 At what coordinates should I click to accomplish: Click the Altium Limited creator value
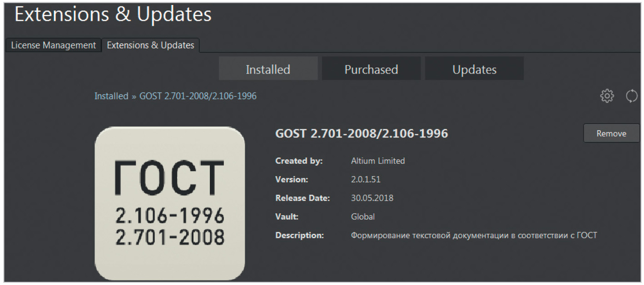point(378,161)
